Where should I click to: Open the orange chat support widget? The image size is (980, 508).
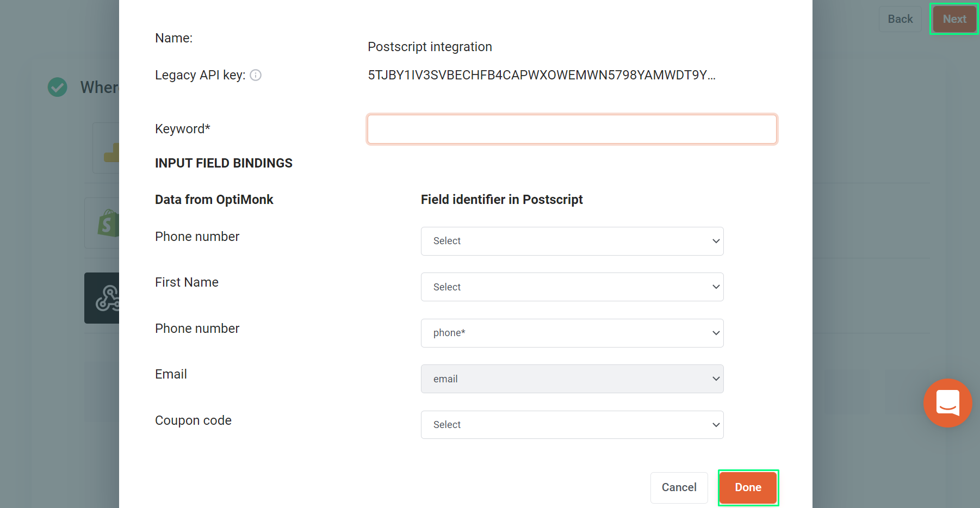(947, 403)
